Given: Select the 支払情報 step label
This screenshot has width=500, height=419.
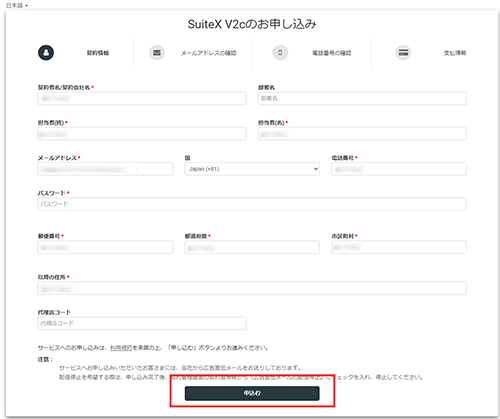Looking at the screenshot, I should tap(455, 53).
